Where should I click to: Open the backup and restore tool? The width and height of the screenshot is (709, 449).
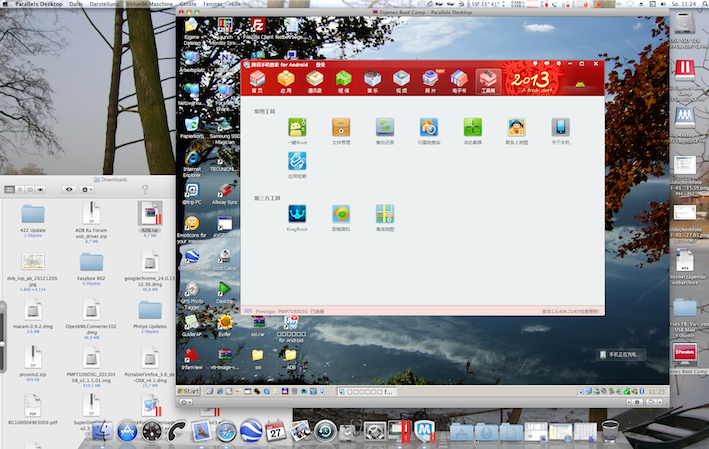385,128
